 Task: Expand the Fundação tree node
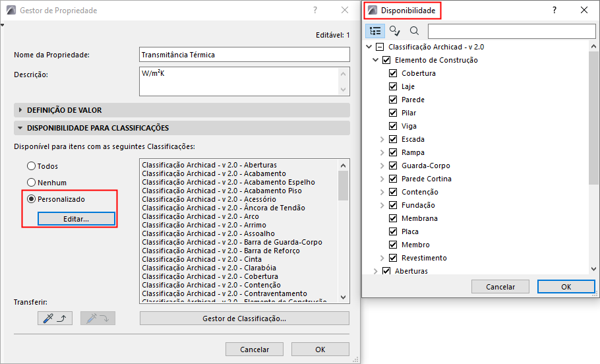tap(382, 205)
